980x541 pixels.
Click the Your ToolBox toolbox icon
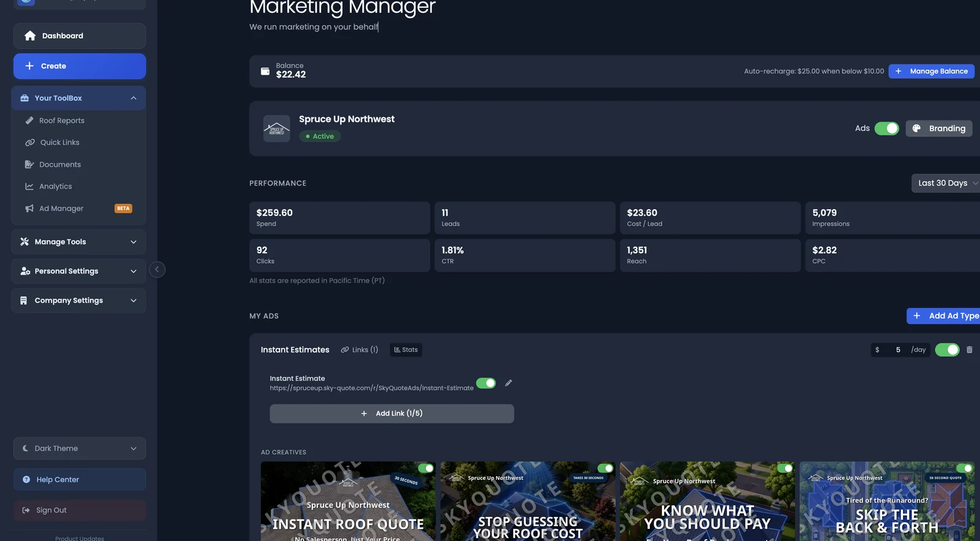(24, 98)
